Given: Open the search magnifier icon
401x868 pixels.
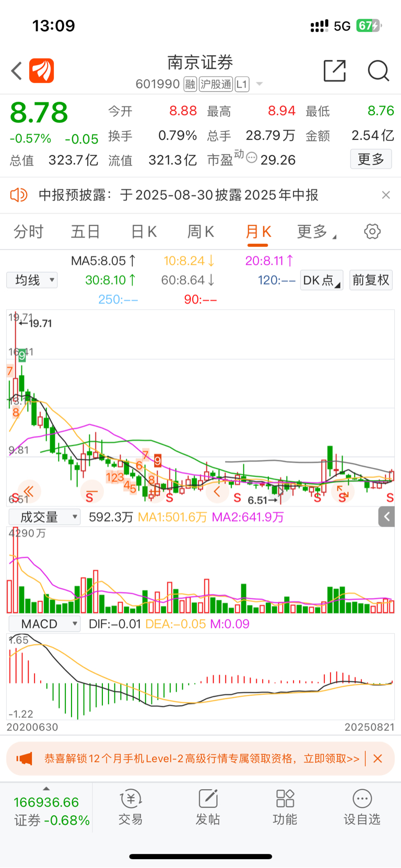Looking at the screenshot, I should pos(379,70).
